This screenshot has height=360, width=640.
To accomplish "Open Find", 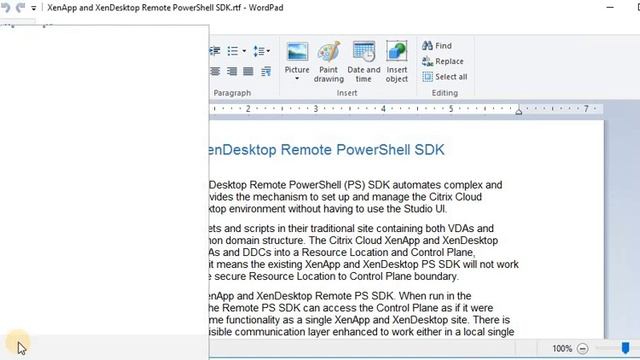I will click(x=437, y=46).
